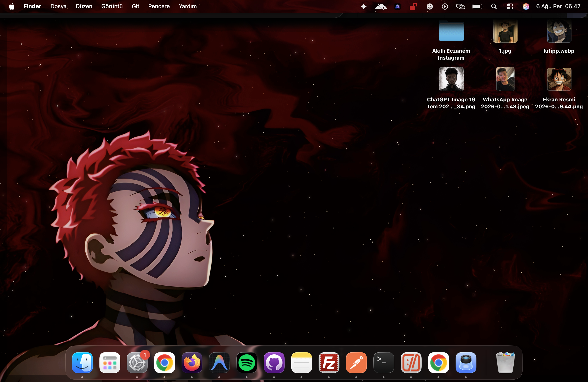Launch FileZilla from the Dock
Viewport: 588px width, 382px height.
pyautogui.click(x=329, y=362)
